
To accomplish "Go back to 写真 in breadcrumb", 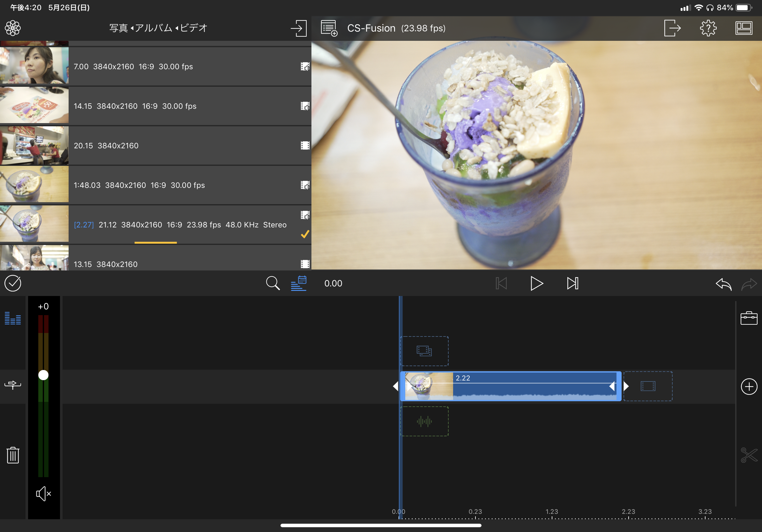I will pyautogui.click(x=118, y=28).
